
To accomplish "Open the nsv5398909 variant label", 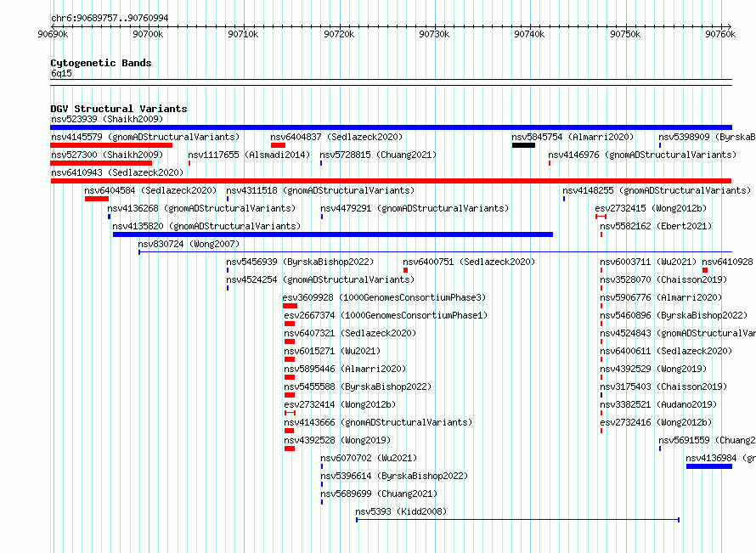I will 707,137.
